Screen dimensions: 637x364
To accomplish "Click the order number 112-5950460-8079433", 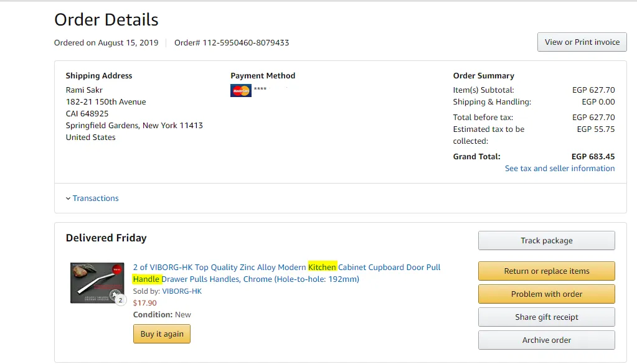I will coord(245,42).
